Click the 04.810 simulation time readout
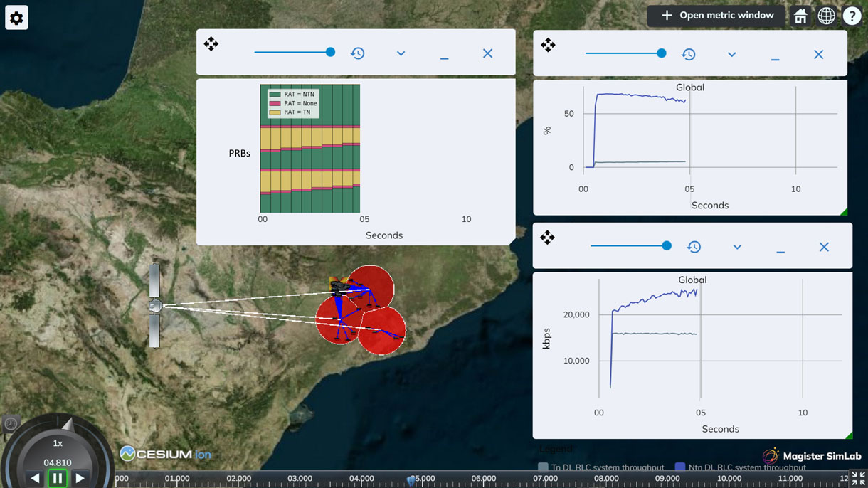The image size is (868, 488). click(58, 462)
